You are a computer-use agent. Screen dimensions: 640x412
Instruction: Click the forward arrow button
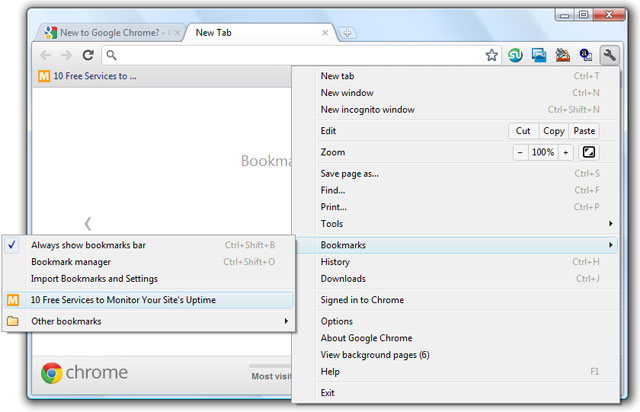(66, 55)
